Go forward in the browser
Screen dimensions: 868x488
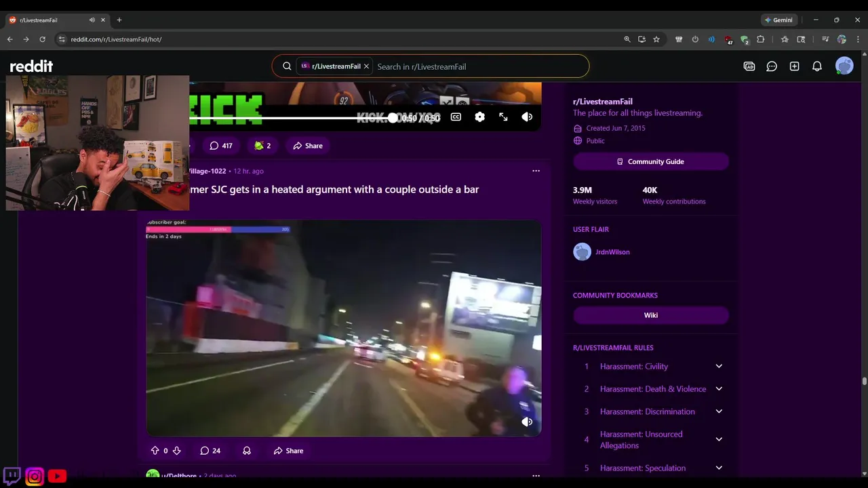click(26, 39)
